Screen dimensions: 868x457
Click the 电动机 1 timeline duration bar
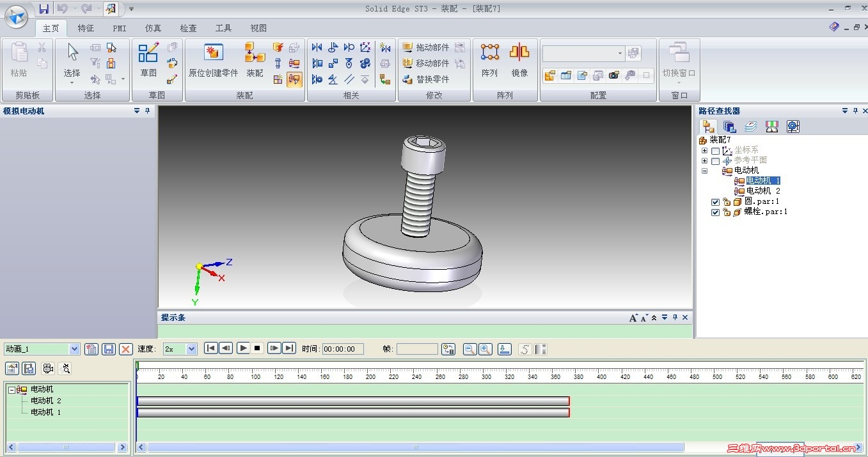point(353,412)
